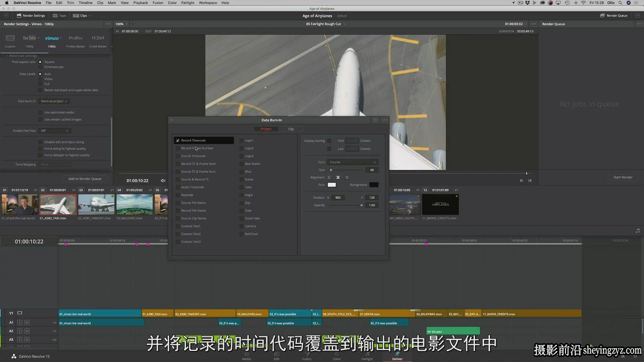Open the Edit page
The width and height of the screenshot is (644, 362).
coord(277,356)
